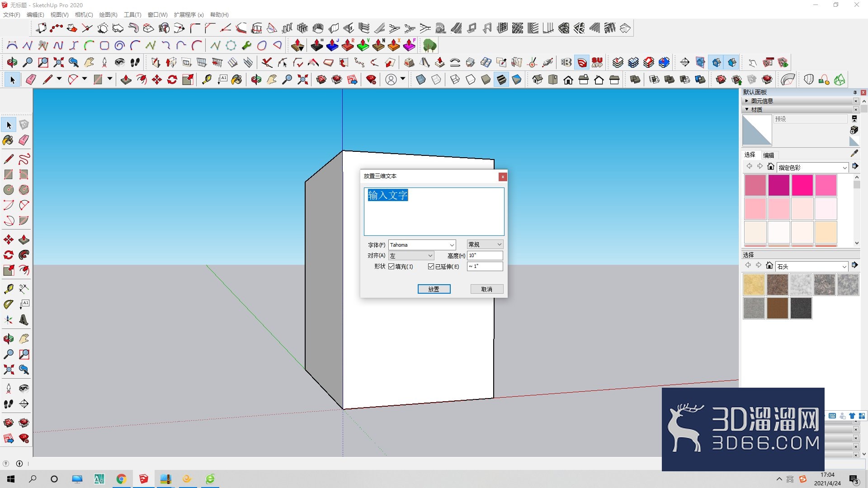This screenshot has height=488, width=868.
Task: Choose the Line pencil tool in left toolbar
Action: (8, 159)
